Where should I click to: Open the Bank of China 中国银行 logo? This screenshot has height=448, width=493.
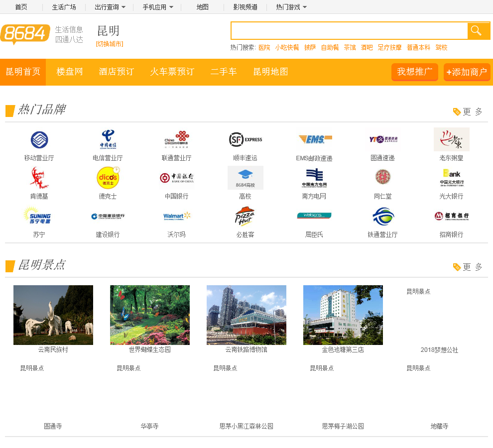[176, 178]
